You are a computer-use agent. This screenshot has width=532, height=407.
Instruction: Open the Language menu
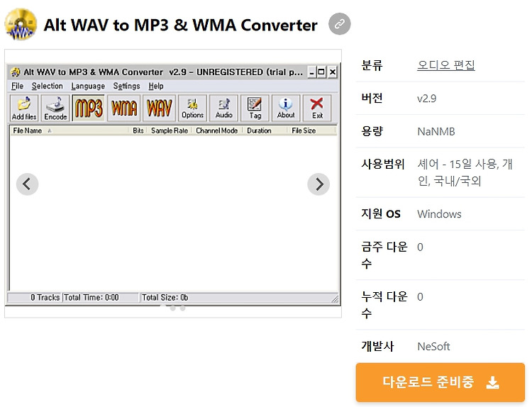(x=88, y=86)
